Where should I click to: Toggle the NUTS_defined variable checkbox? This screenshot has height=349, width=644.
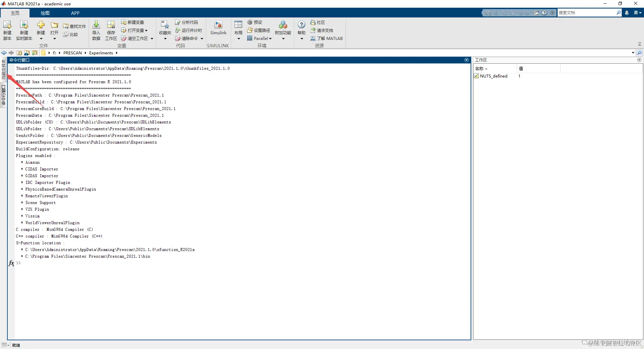(x=476, y=76)
